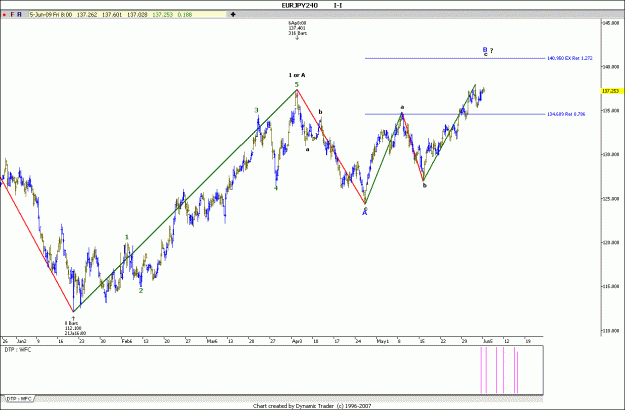Screen dimensions: 625x410
Task: Click the Jun5 date axis label
Action: pos(488,341)
